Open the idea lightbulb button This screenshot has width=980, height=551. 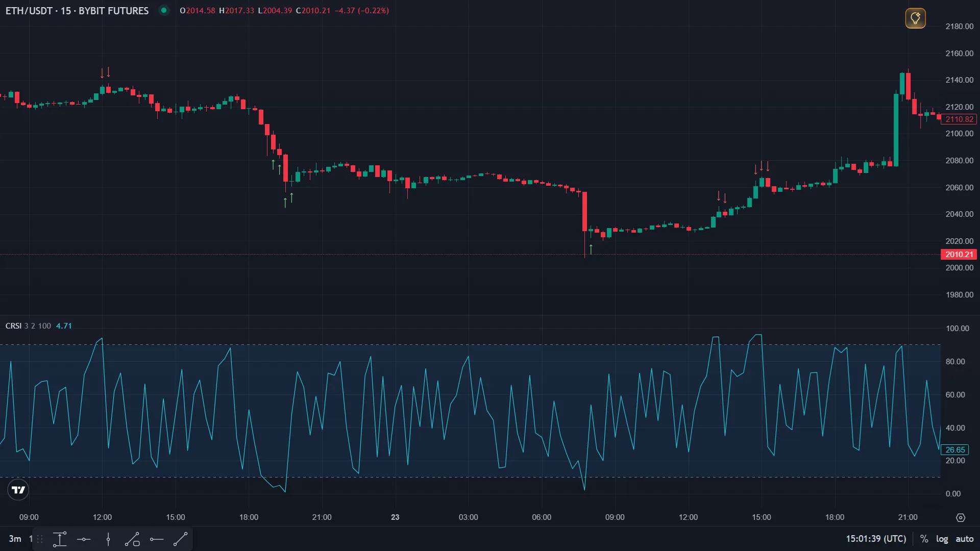[915, 18]
